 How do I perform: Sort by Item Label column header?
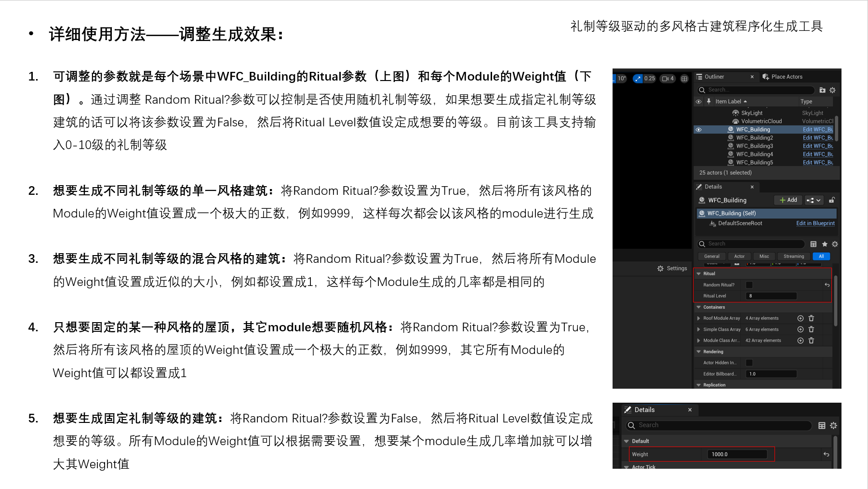731,101
